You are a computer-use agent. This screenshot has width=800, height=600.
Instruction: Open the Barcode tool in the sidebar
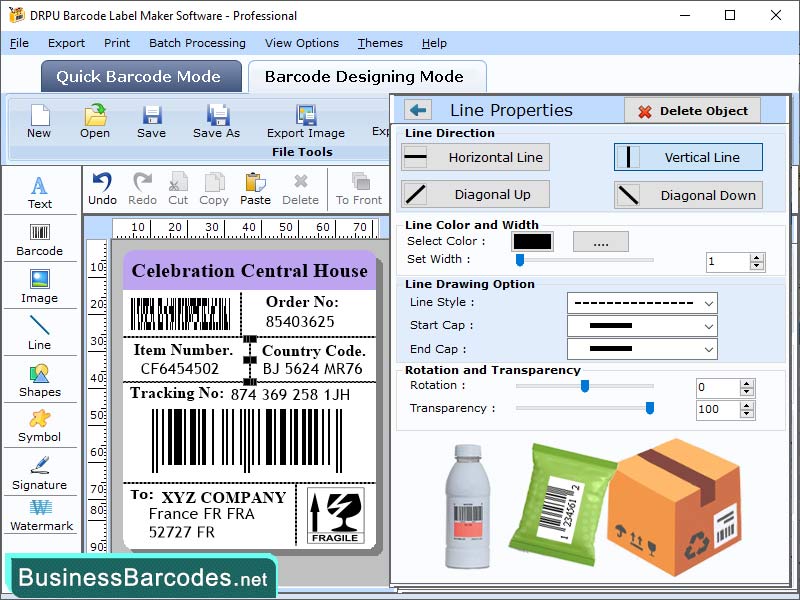[x=39, y=241]
